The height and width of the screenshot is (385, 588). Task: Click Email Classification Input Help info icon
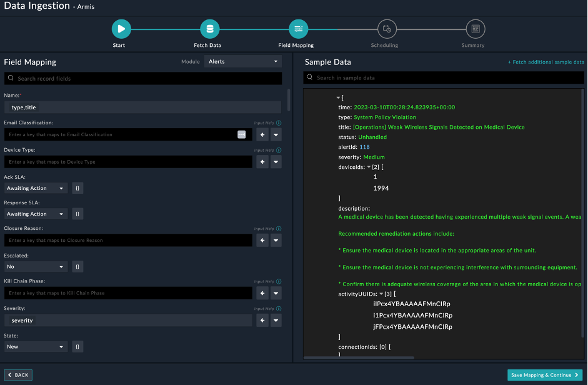click(x=279, y=123)
